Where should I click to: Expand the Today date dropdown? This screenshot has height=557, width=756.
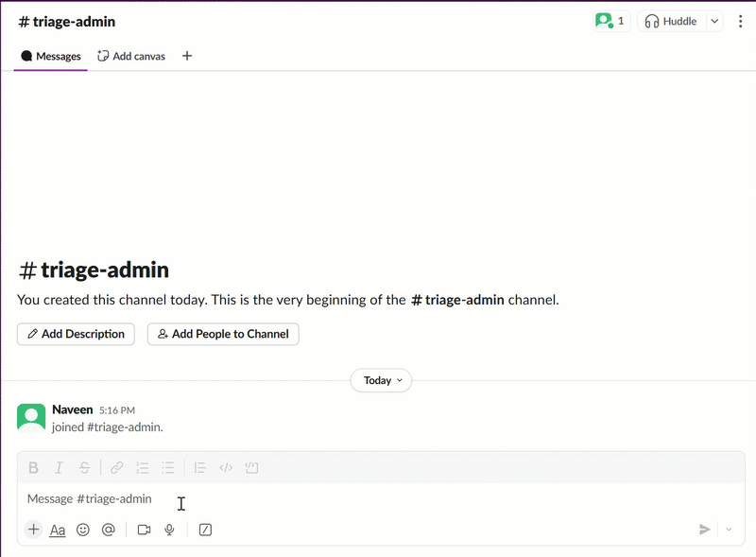(x=381, y=380)
